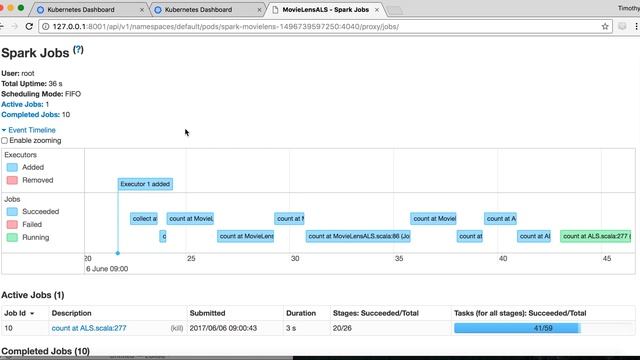Image resolution: width=640 pixels, height=360 pixels.
Task: Reload the page with the refresh icon
Action: coord(29,27)
